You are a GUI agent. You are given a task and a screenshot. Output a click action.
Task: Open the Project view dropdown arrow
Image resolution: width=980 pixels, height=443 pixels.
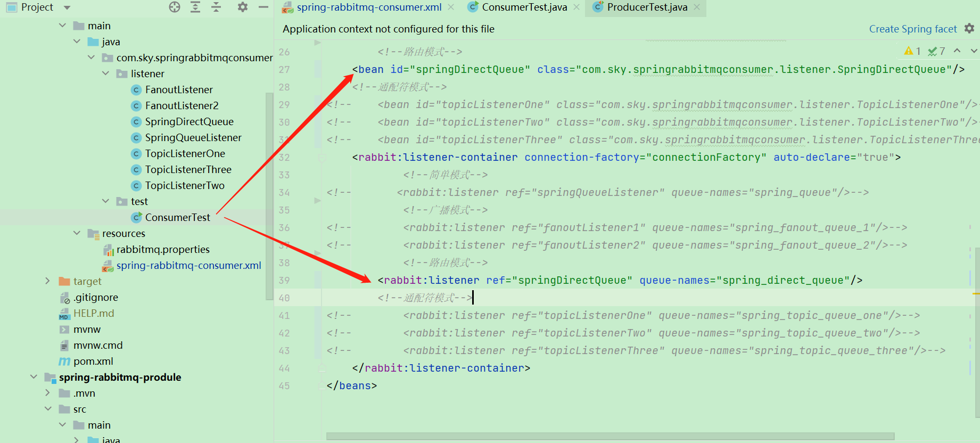click(x=67, y=7)
